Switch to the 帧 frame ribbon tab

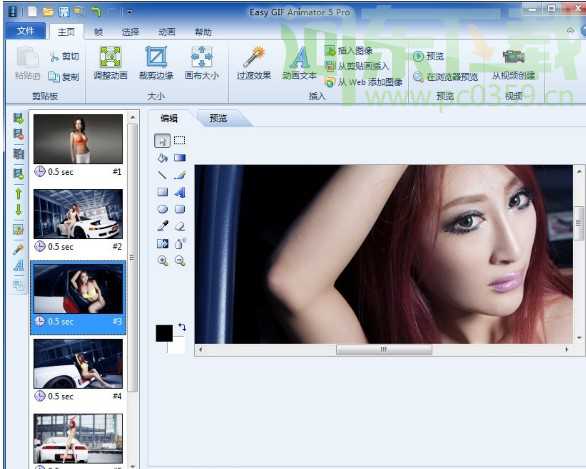pos(98,32)
